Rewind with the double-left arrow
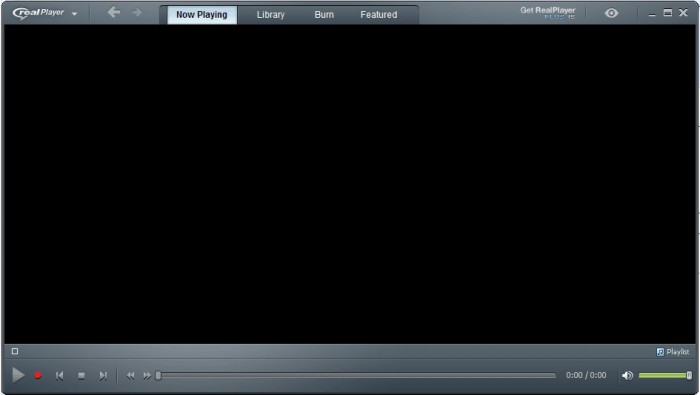700x395 pixels. coord(130,376)
